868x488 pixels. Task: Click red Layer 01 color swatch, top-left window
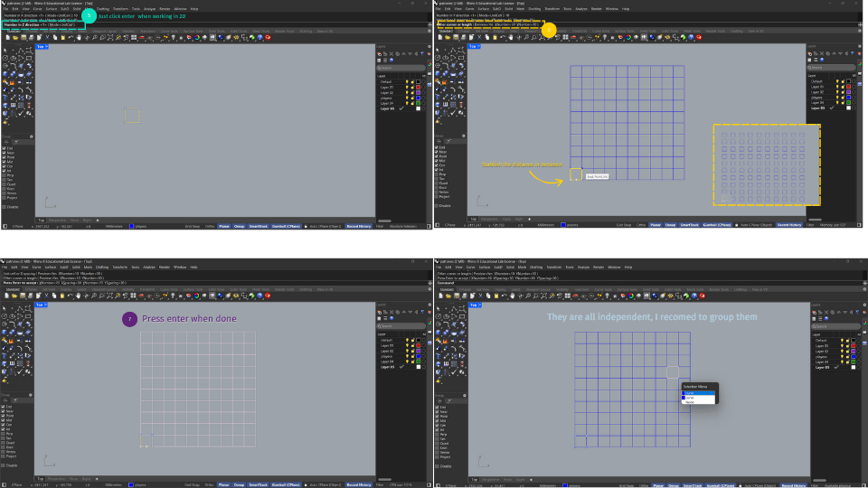point(419,87)
